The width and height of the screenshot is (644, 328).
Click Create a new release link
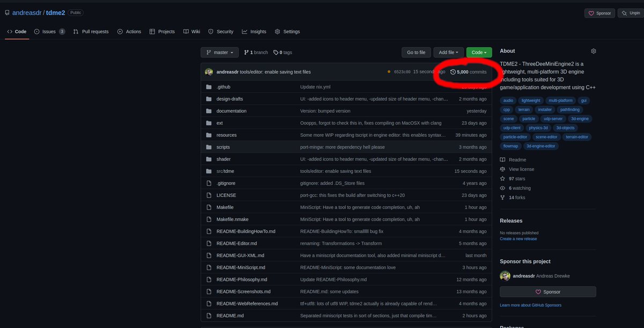coord(518,239)
